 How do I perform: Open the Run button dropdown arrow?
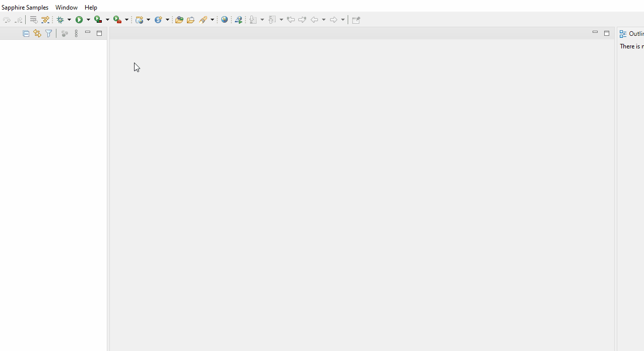[x=88, y=19]
